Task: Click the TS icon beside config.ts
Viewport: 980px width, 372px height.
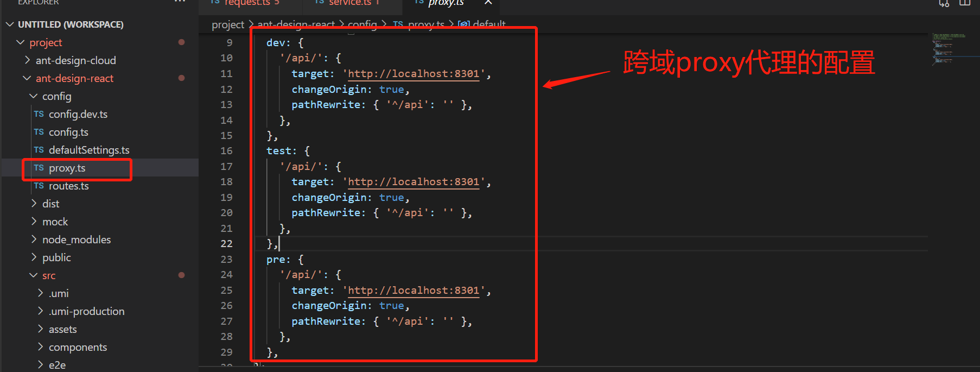Action: coord(39,132)
